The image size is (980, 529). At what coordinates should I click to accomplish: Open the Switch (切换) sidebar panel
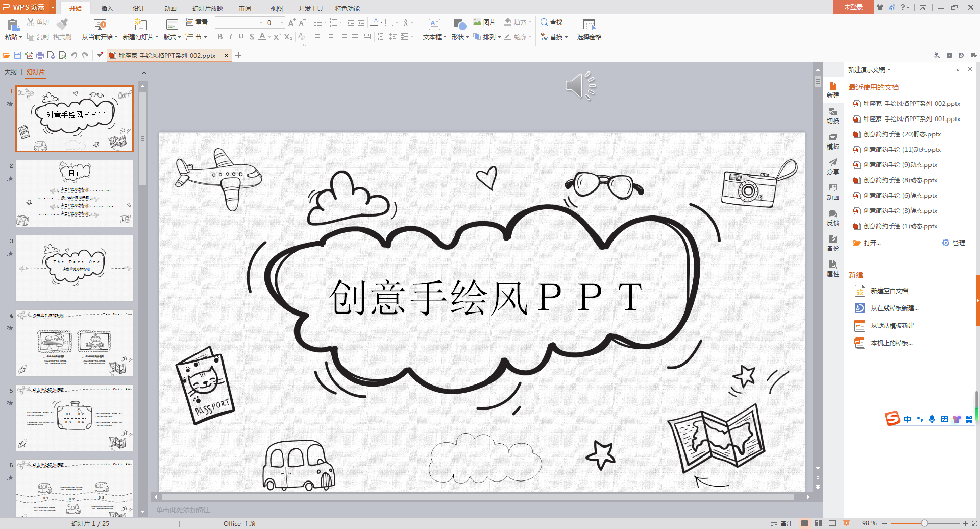(x=833, y=115)
